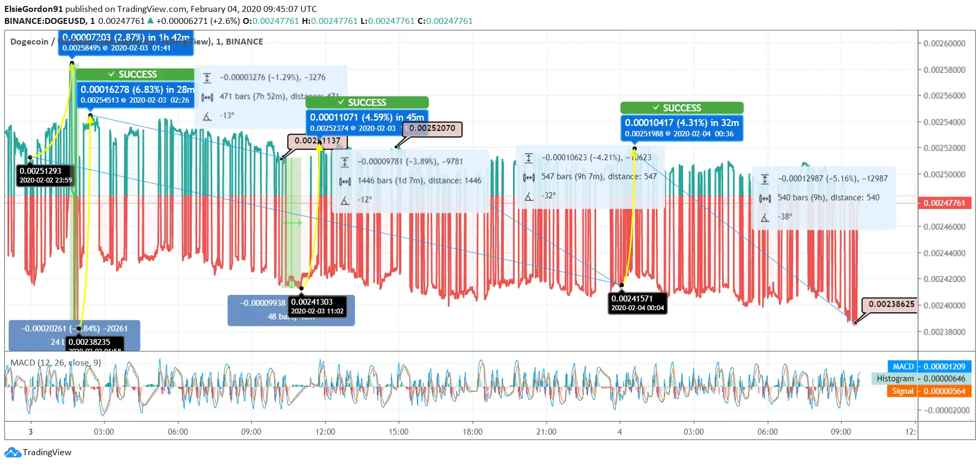Click the 0.00241303 price callout
Viewport: 980px width, 465px height.
317,306
